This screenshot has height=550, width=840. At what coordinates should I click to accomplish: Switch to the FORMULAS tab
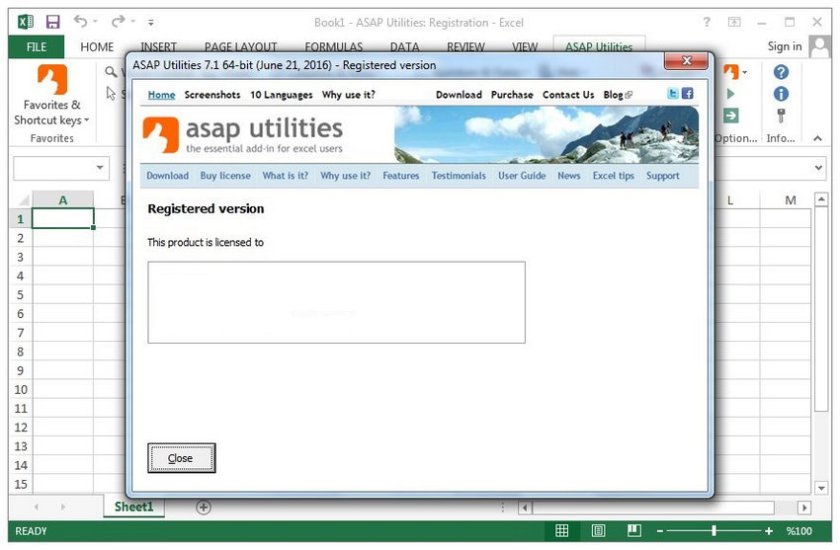[x=334, y=47]
